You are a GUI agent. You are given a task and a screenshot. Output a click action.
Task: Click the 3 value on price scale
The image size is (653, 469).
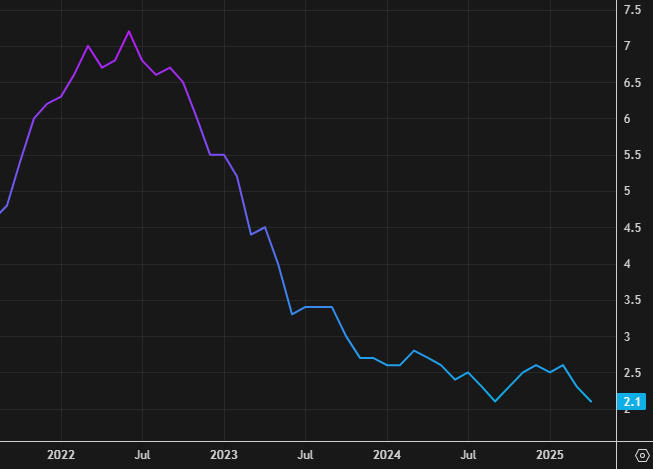627,337
